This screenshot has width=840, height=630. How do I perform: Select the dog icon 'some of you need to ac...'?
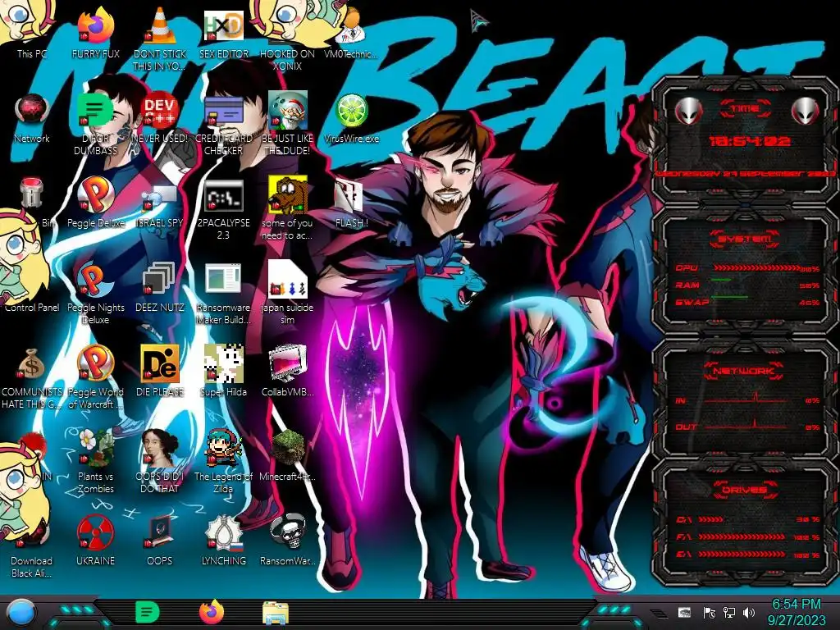point(287,209)
